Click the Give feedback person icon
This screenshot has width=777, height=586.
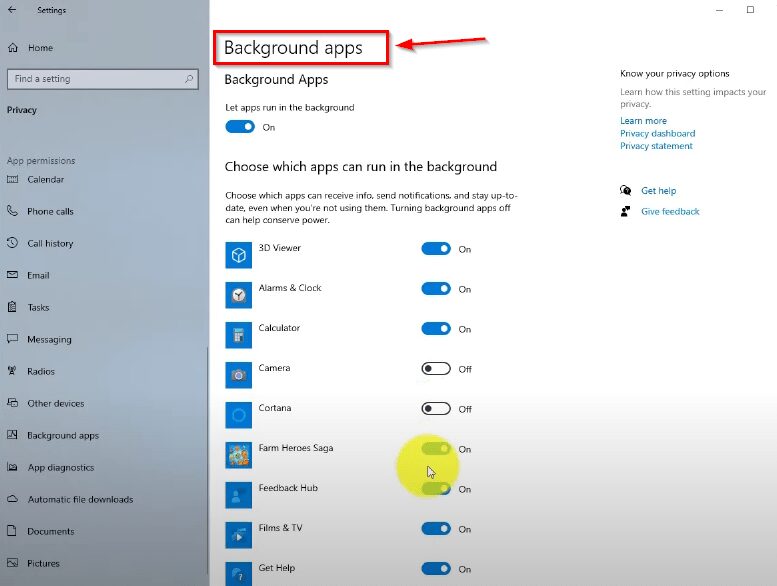pyautogui.click(x=625, y=212)
